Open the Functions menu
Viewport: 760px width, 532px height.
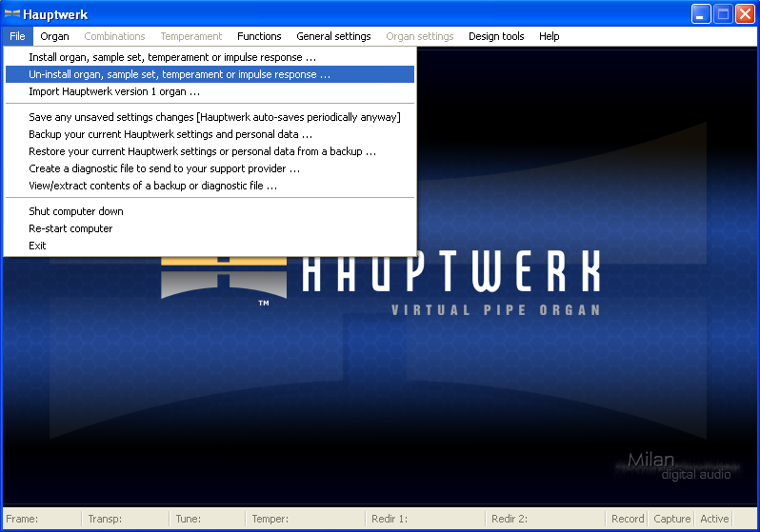(x=259, y=36)
